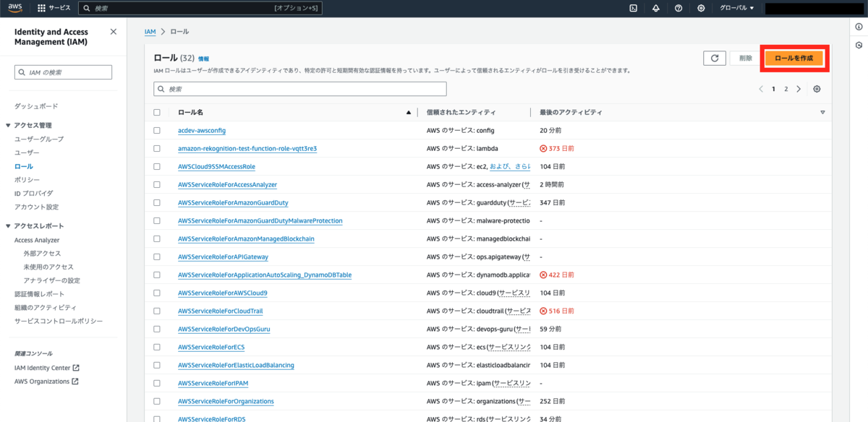Open the 情報 link beside ロール heading
The width and height of the screenshot is (868, 422).
click(x=204, y=59)
